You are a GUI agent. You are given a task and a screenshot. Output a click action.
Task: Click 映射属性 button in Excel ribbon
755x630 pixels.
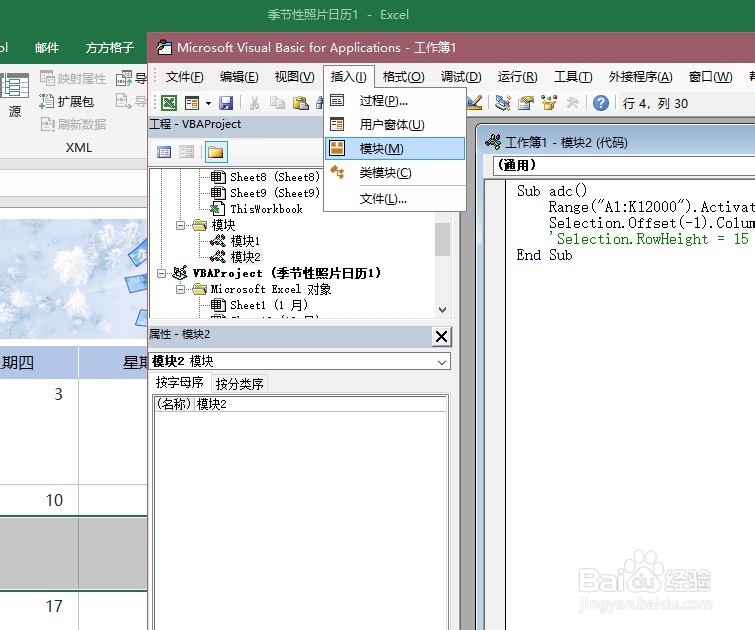pyautogui.click(x=73, y=78)
